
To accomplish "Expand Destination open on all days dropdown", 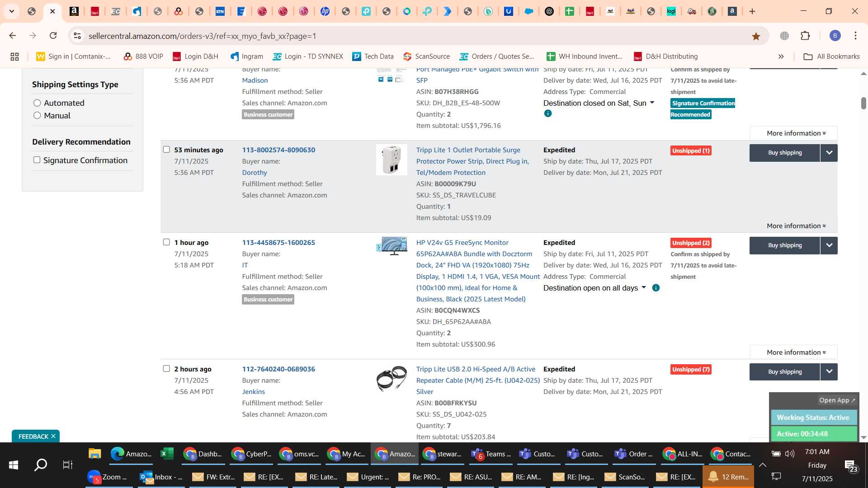I will 594,288.
